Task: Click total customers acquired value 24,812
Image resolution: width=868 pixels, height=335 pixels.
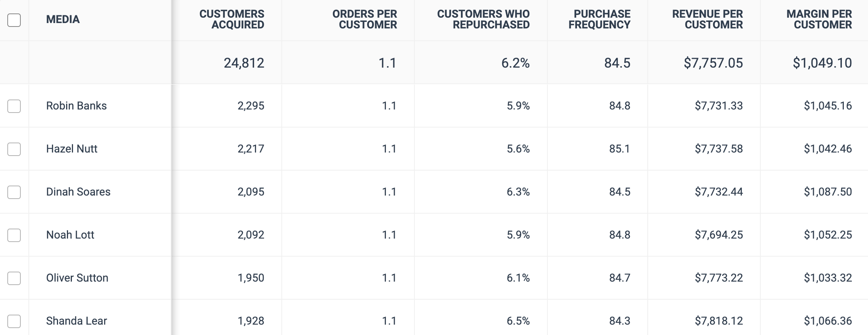Action: (x=244, y=63)
